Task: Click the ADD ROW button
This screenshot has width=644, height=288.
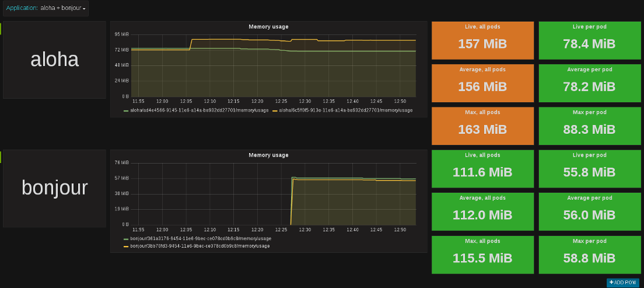Action: tap(622, 283)
